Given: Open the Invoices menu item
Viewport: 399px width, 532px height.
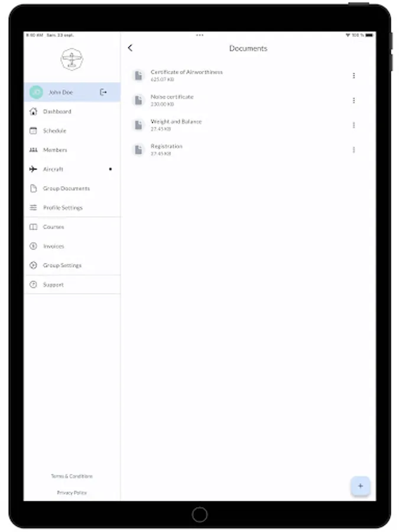Looking at the screenshot, I should (x=72, y=246).
